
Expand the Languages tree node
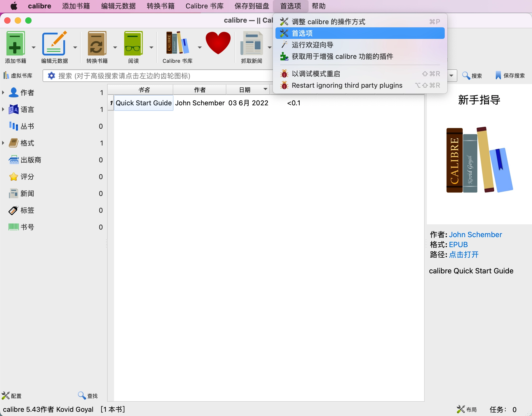(3, 109)
